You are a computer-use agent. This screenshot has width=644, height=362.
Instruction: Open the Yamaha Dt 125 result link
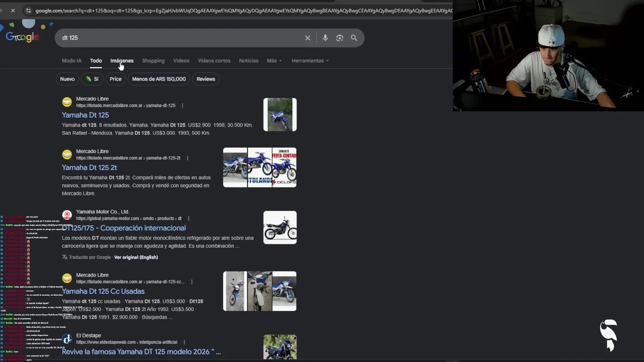pos(85,115)
